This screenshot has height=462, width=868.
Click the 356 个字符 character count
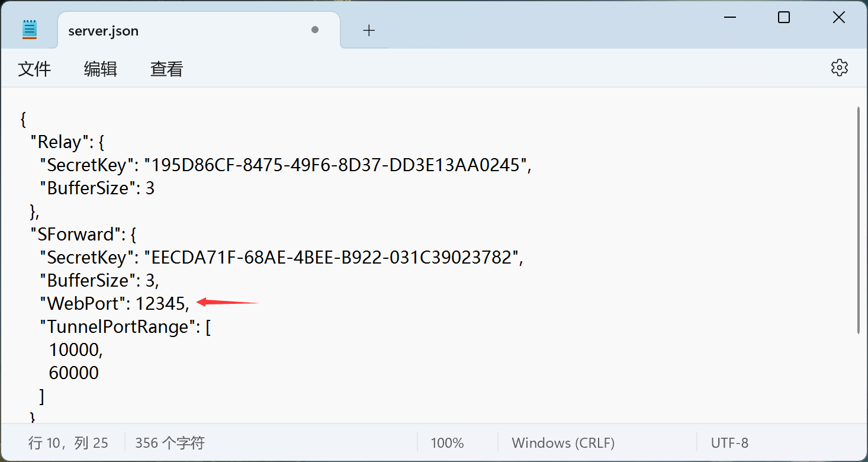tap(170, 443)
